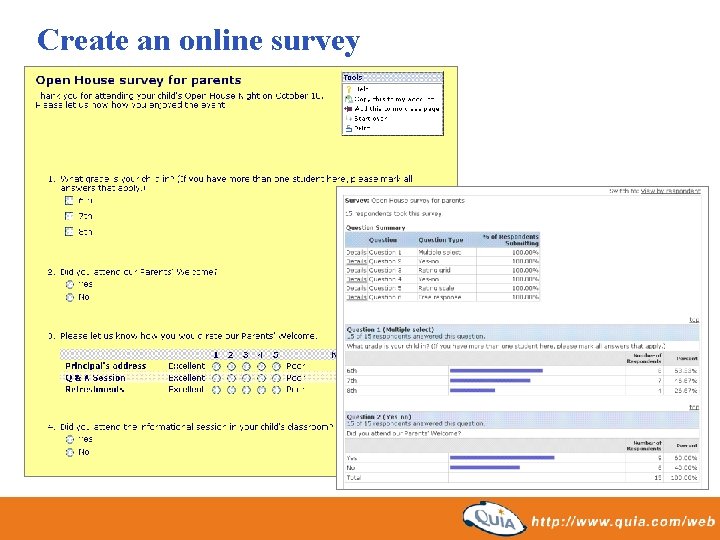Check the 8th grade checkbox
The image size is (720, 540).
(69, 231)
